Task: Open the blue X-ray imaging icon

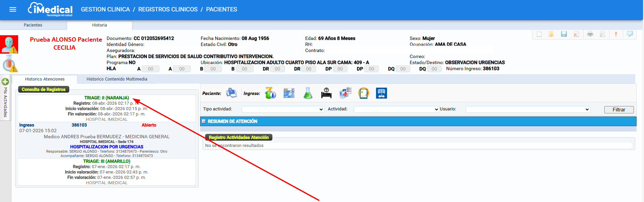Action: [381, 93]
